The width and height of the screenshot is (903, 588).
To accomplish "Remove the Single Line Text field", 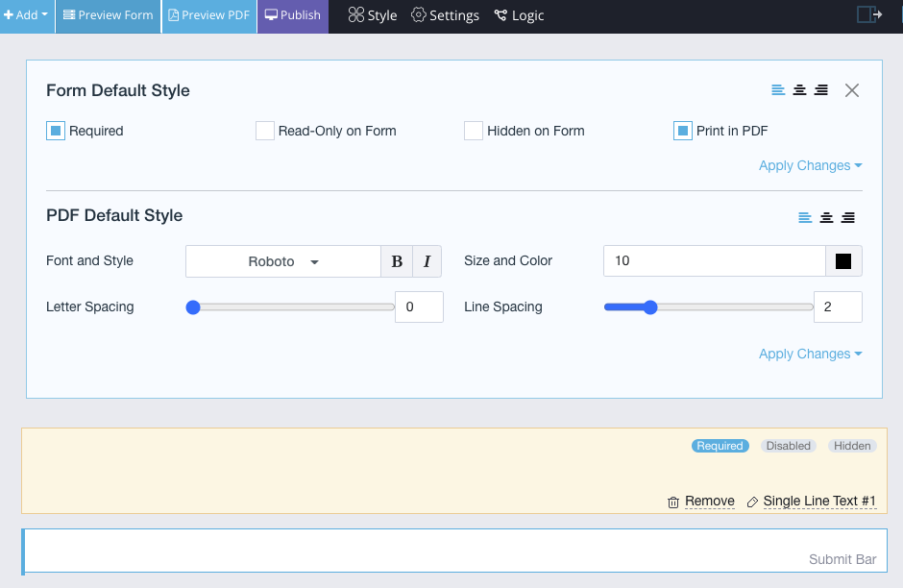I will (x=701, y=502).
